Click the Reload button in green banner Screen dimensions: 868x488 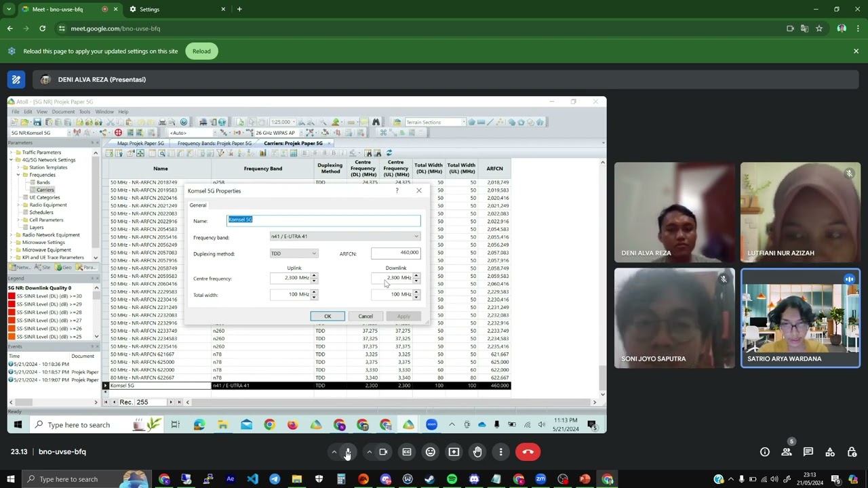(x=201, y=52)
